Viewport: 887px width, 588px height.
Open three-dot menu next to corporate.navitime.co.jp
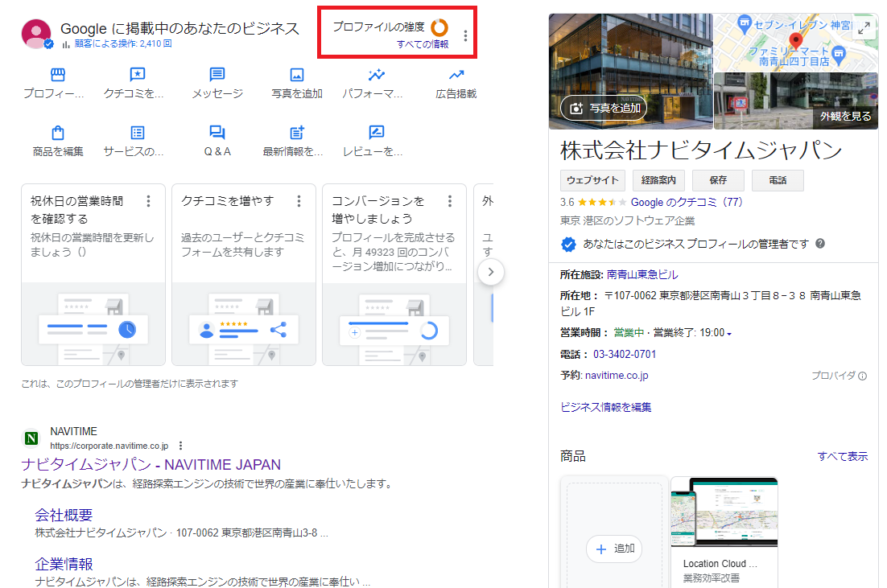180,446
